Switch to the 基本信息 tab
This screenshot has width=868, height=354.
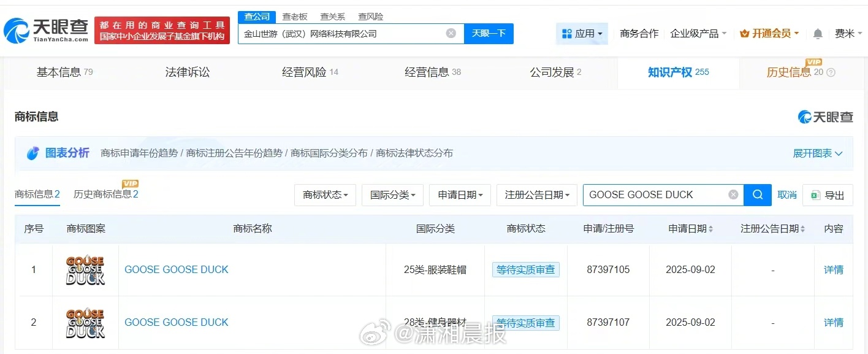[x=64, y=72]
